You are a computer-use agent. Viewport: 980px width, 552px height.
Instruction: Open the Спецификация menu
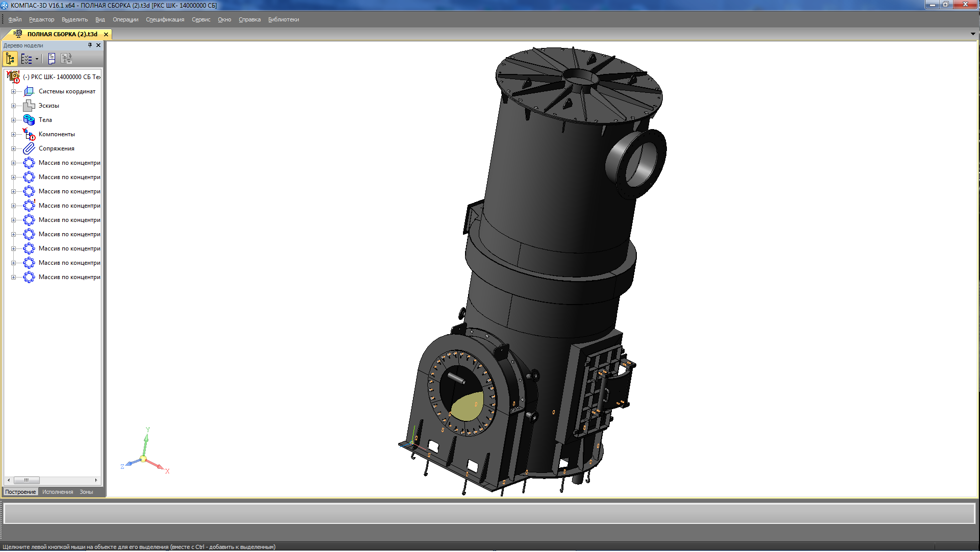point(165,19)
